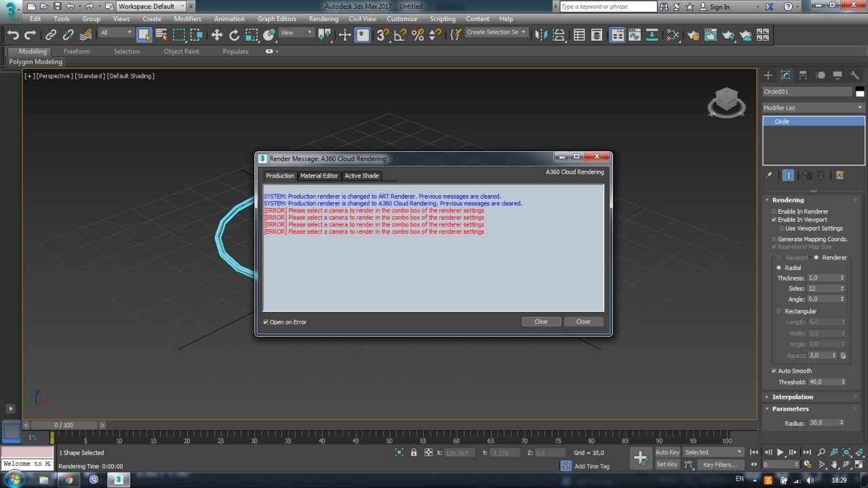Open the Freeform ribbon tab
The width and height of the screenshot is (868, 488).
(x=77, y=52)
